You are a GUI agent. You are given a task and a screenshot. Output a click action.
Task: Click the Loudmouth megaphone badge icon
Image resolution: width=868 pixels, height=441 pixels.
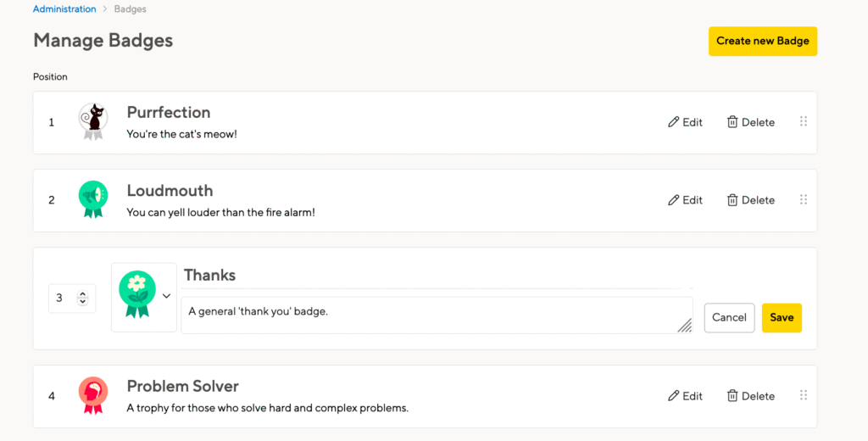coord(93,199)
